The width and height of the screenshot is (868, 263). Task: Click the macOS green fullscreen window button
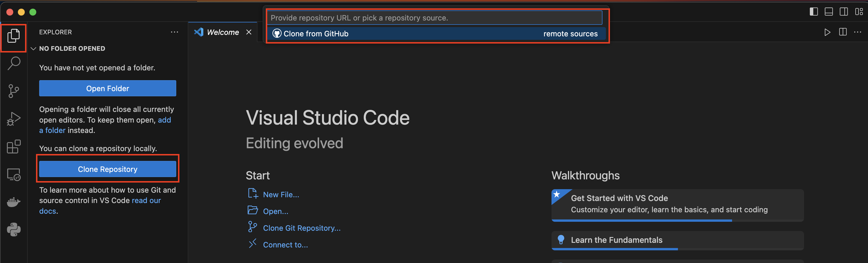(x=33, y=12)
